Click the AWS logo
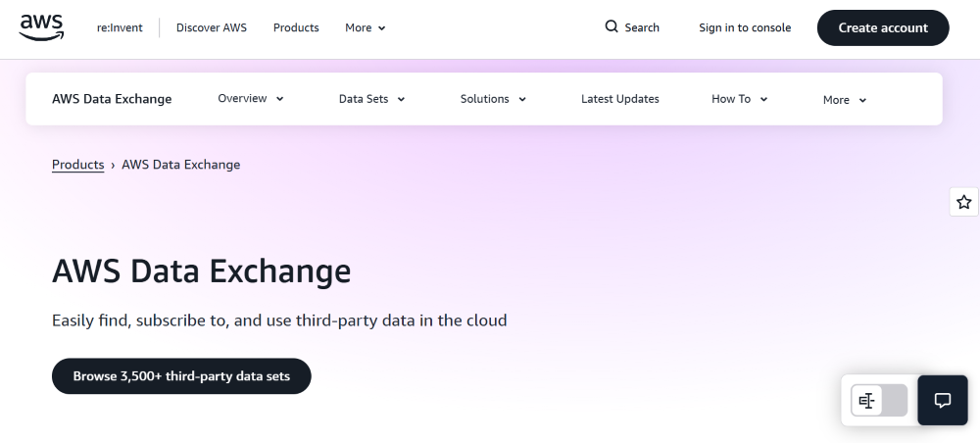980x443 pixels. (x=41, y=27)
